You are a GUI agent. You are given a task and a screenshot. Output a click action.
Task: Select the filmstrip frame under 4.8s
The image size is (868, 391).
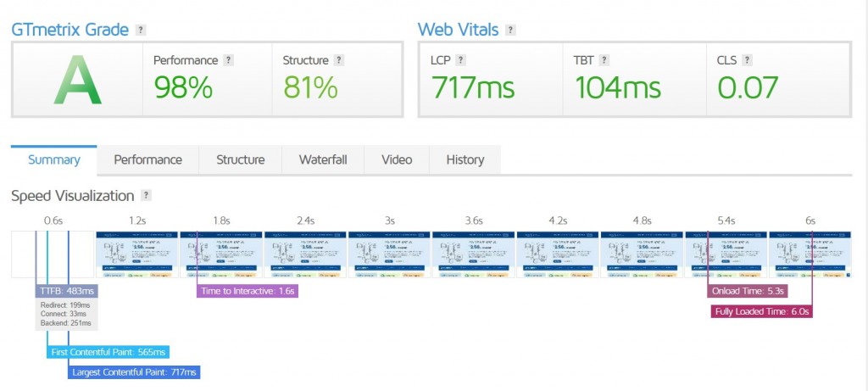[642, 254]
